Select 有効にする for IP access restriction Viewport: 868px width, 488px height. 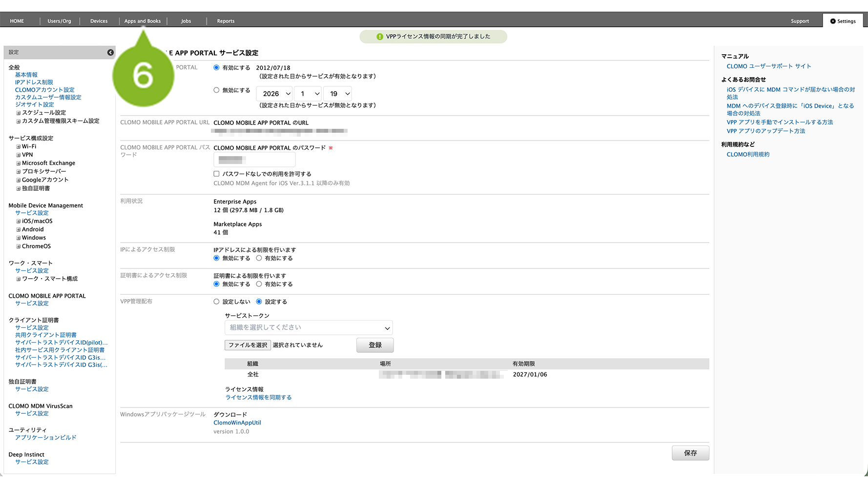(259, 258)
